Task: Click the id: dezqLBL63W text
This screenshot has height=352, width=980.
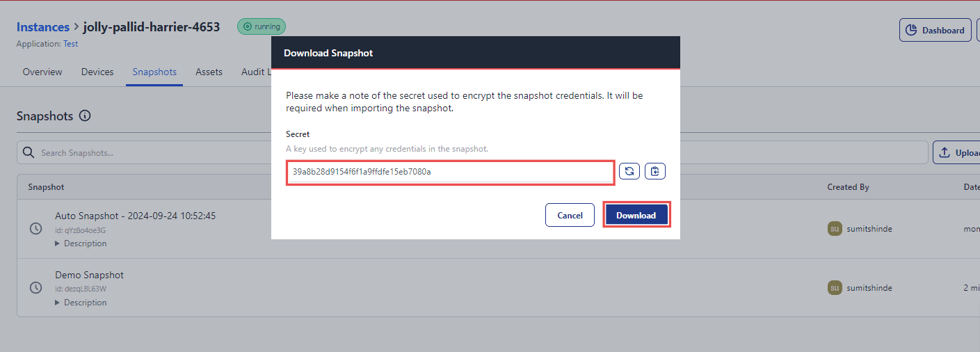Action: [x=81, y=289]
